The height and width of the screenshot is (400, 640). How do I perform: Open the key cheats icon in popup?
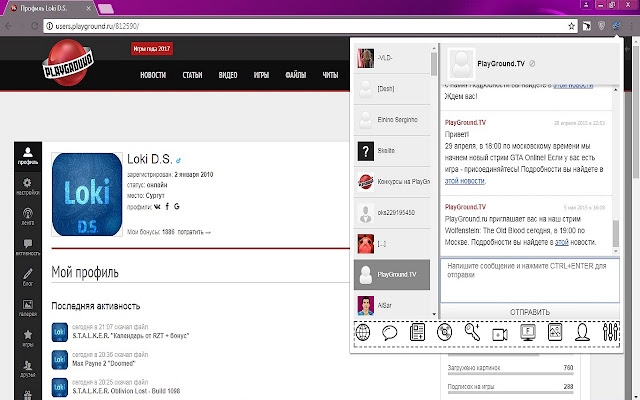coord(472,332)
